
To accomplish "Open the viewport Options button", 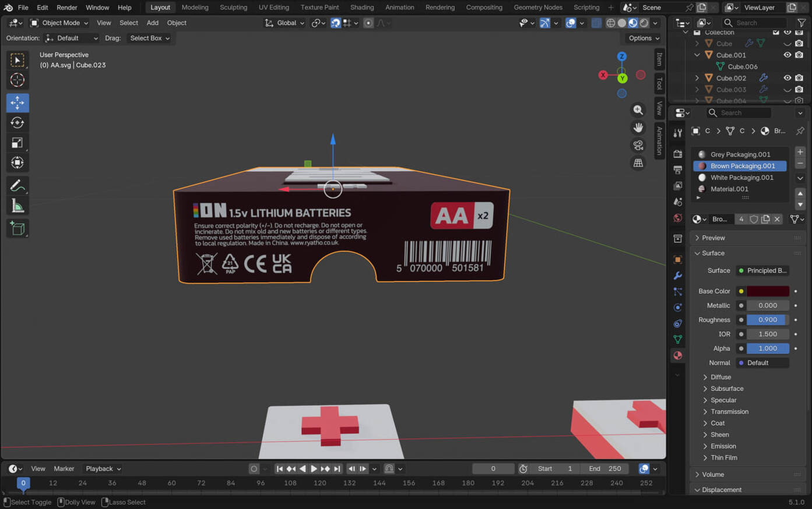I will point(644,38).
